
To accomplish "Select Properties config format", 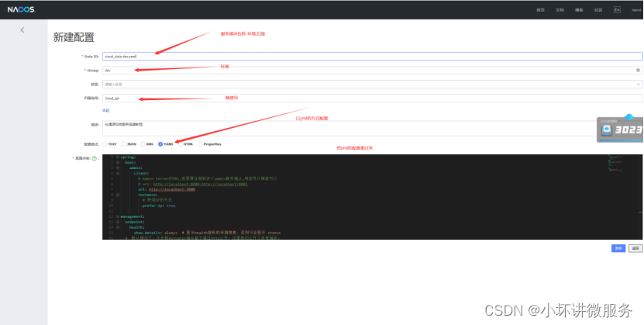I will pyautogui.click(x=200, y=144).
